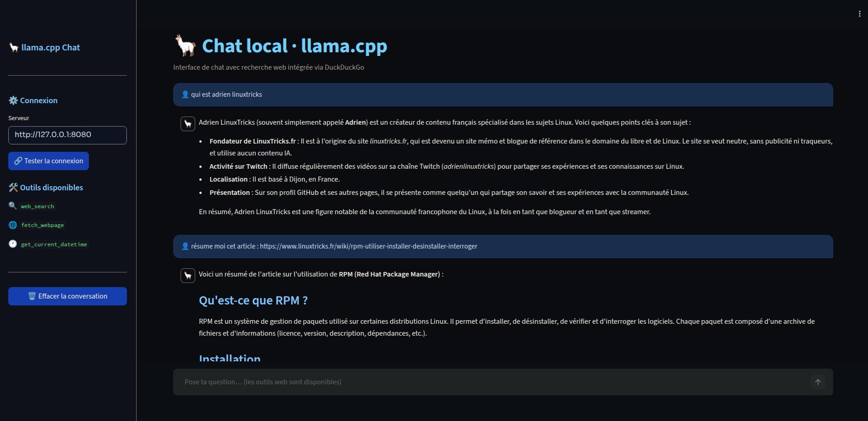Click the magnifier icon next to web_search

point(13,206)
